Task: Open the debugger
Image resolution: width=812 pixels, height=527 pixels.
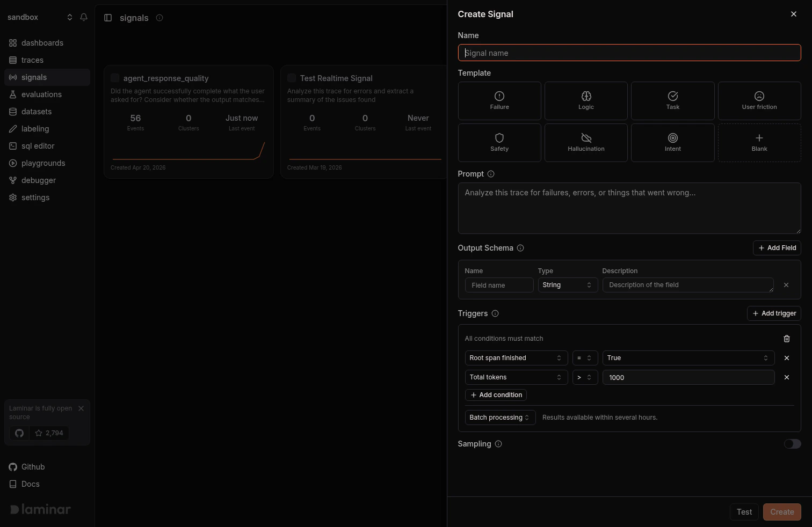Action: click(x=47, y=180)
